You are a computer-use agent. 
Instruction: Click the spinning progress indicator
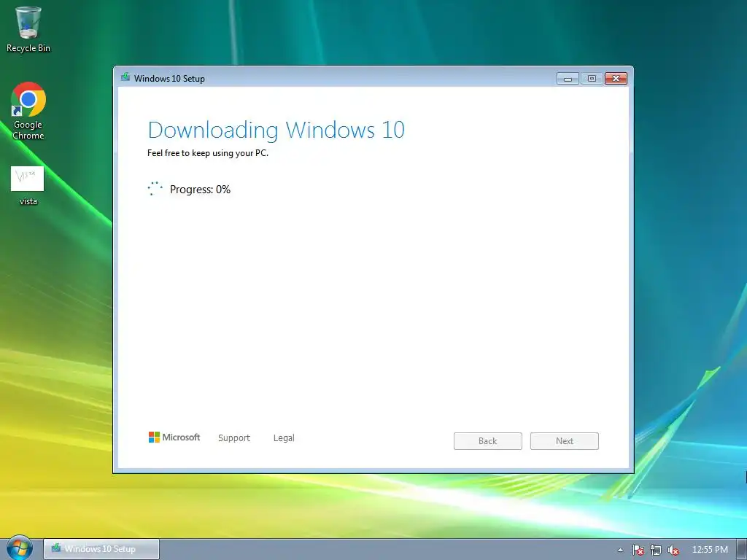click(x=155, y=189)
